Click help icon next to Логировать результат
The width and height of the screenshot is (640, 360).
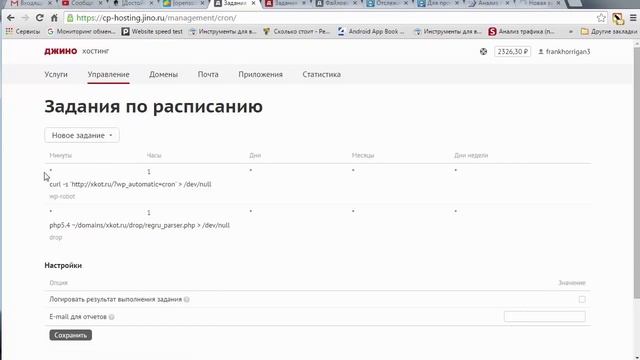point(187,300)
